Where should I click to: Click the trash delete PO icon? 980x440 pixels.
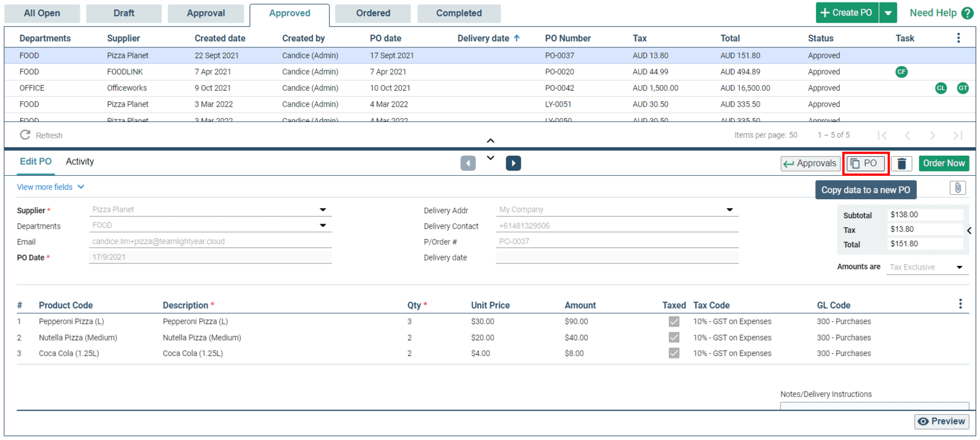pyautogui.click(x=902, y=164)
